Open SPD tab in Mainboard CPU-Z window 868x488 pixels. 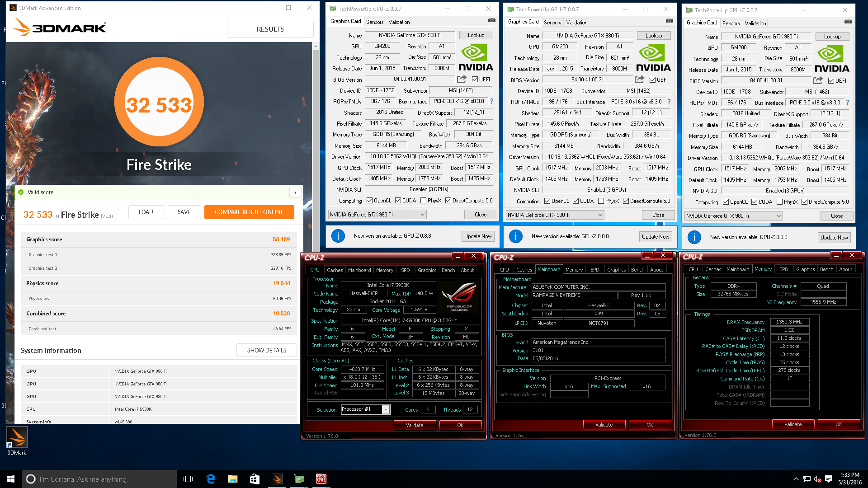(595, 270)
